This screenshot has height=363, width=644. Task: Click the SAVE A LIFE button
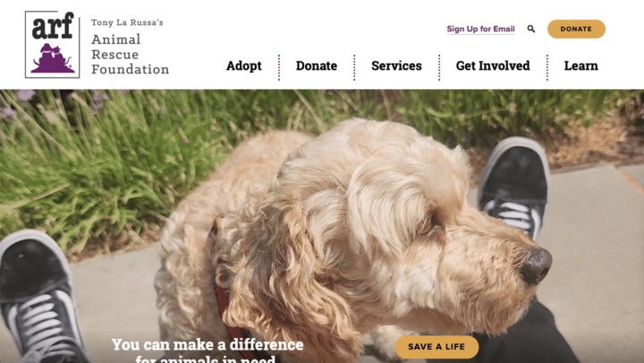[436, 347]
